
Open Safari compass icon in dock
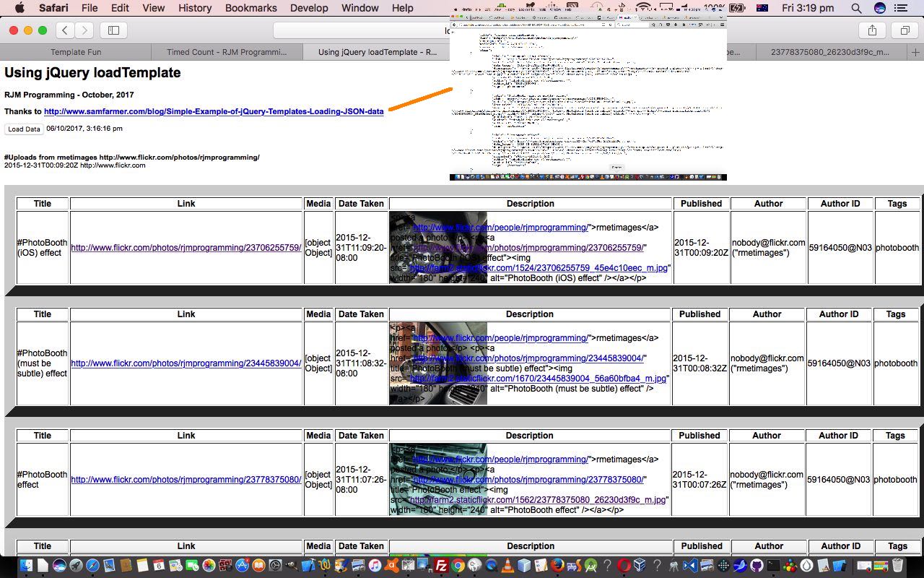(92, 566)
